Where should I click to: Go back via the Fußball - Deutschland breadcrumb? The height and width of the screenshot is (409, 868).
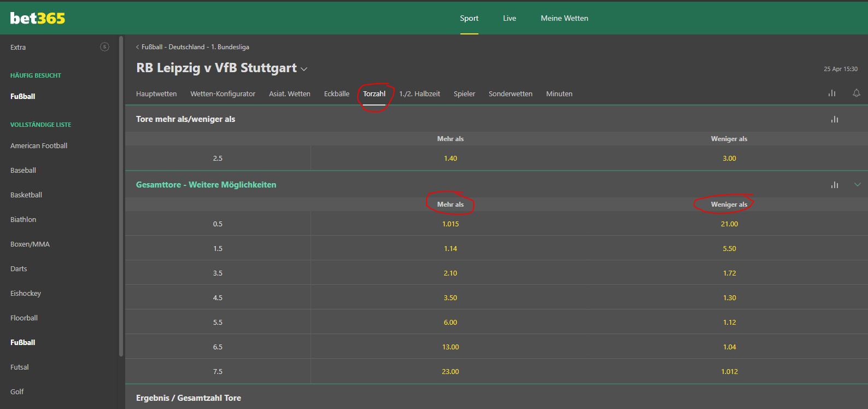click(192, 47)
